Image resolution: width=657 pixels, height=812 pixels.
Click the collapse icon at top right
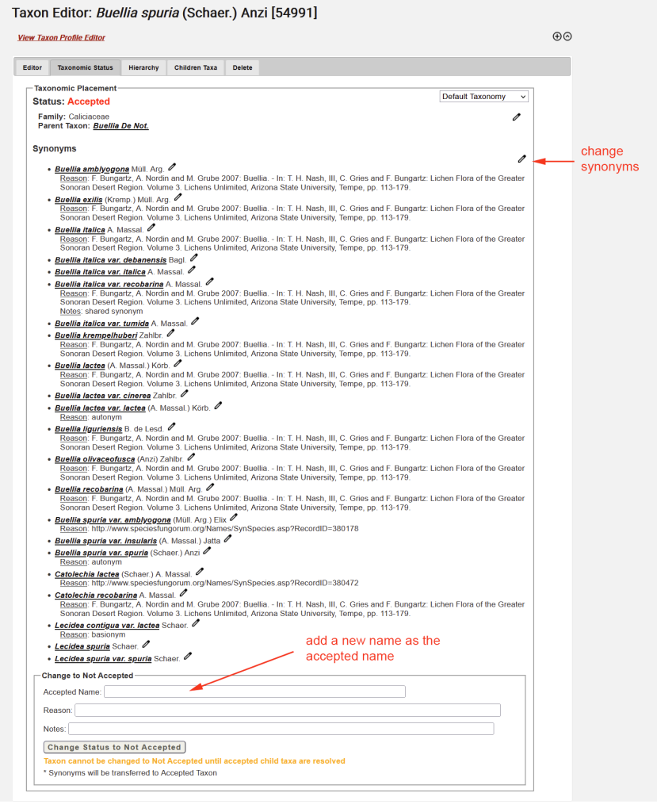click(567, 36)
